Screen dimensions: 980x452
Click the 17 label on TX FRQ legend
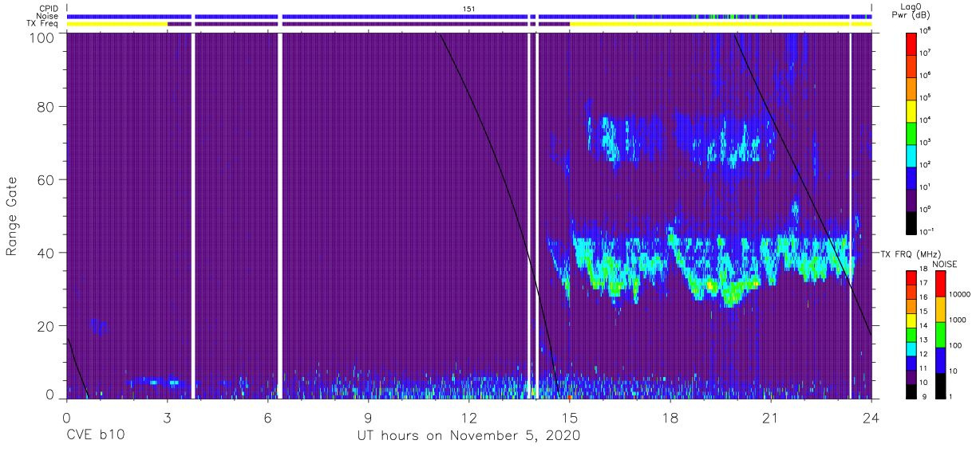tap(924, 283)
